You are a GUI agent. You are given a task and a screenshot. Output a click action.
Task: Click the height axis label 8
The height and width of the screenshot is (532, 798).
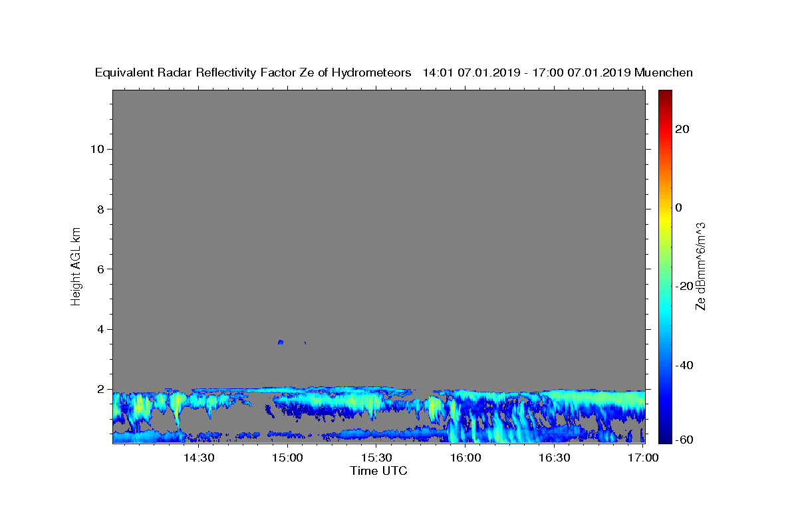[99, 209]
